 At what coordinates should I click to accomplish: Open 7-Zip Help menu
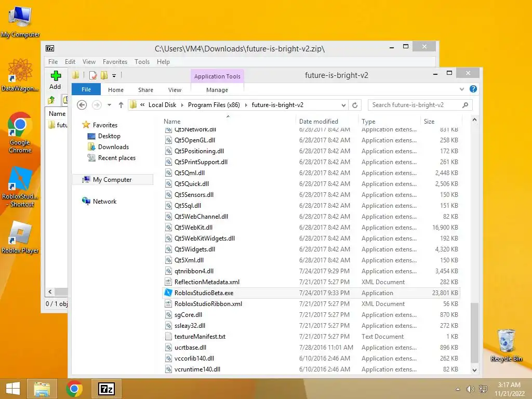coord(163,62)
